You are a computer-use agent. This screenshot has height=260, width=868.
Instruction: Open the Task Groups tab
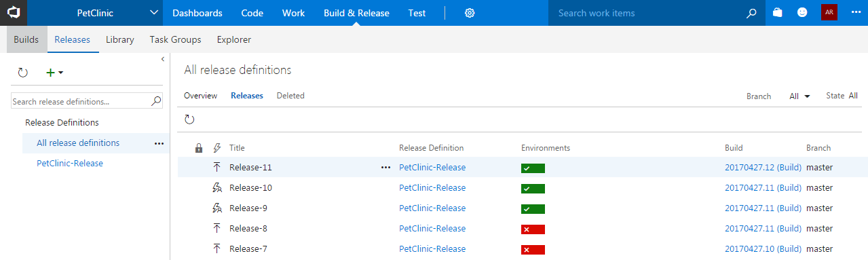[176, 39]
